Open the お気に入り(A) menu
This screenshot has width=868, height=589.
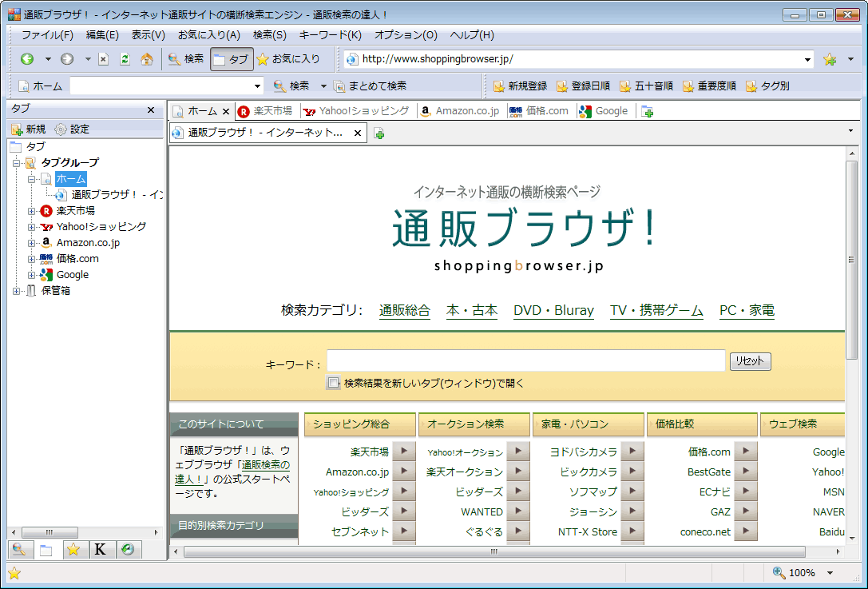tap(209, 35)
